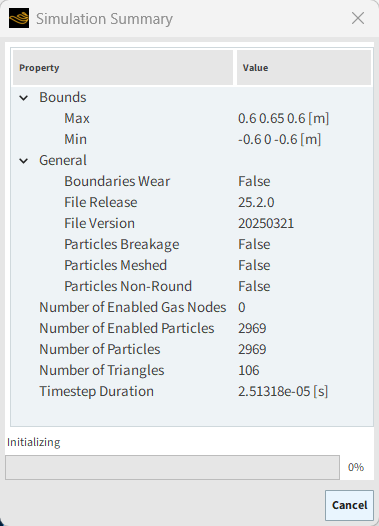
Task: Select the Number of Triangles row
Action: 192,370
